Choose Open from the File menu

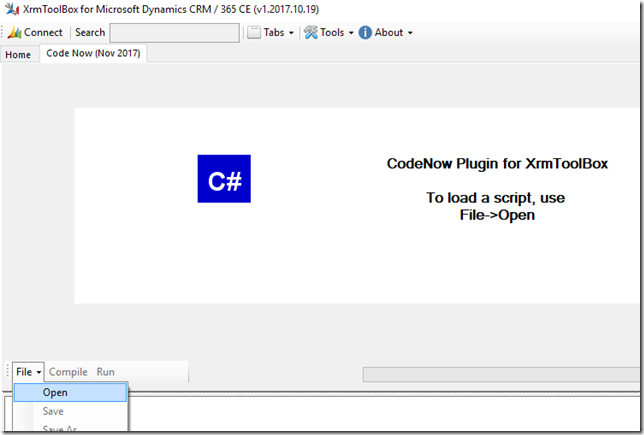point(70,392)
